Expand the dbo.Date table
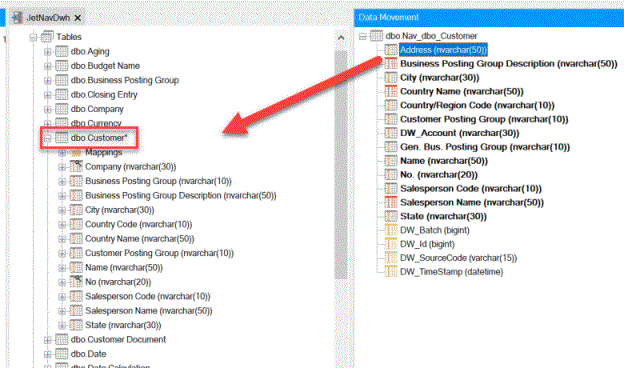 tap(48, 354)
